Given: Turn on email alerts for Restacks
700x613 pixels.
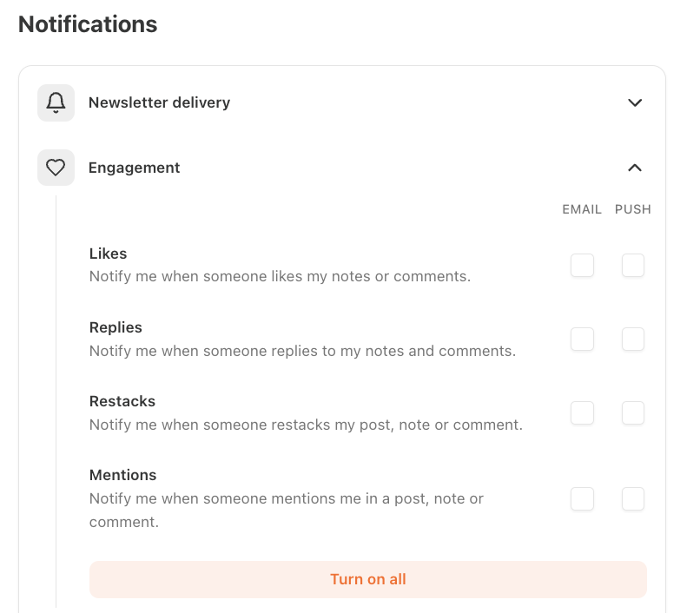Looking at the screenshot, I should tap(582, 413).
